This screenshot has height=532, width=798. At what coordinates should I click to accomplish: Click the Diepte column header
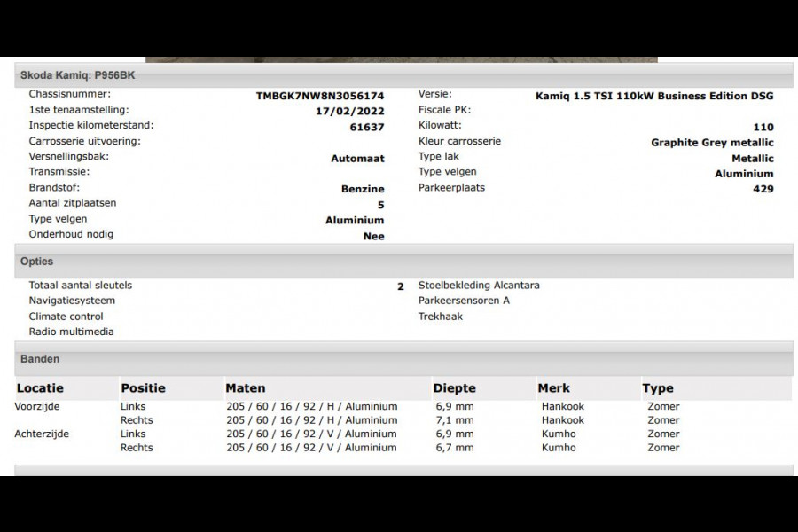(x=455, y=388)
